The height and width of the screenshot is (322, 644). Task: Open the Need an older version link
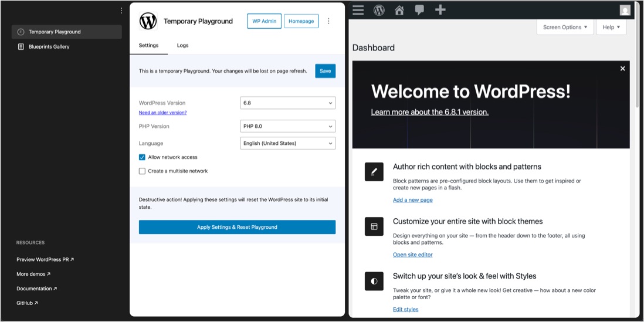(162, 113)
